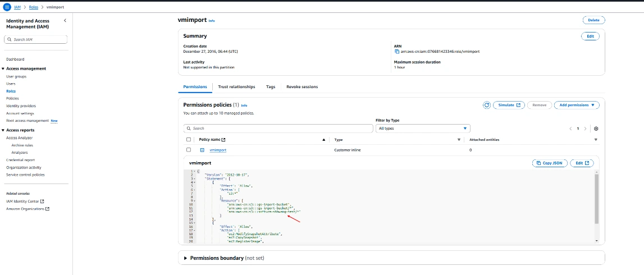Edit the vmimport inline policy

point(582,163)
